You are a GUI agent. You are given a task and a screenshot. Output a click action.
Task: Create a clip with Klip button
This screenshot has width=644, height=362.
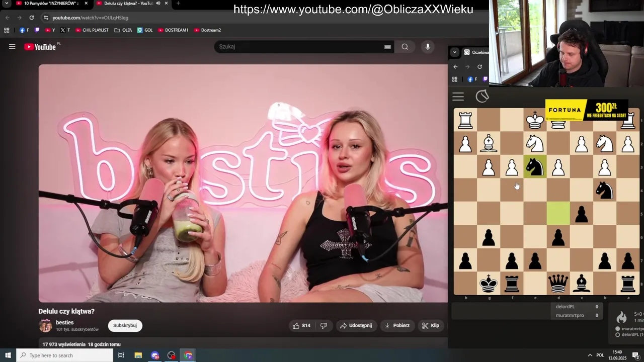431,326
